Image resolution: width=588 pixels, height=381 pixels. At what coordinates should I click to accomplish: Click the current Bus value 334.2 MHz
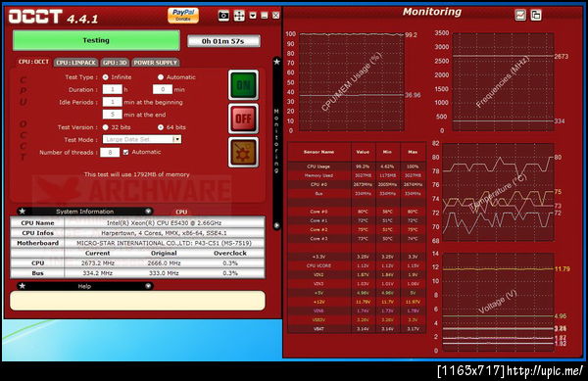[x=97, y=273]
